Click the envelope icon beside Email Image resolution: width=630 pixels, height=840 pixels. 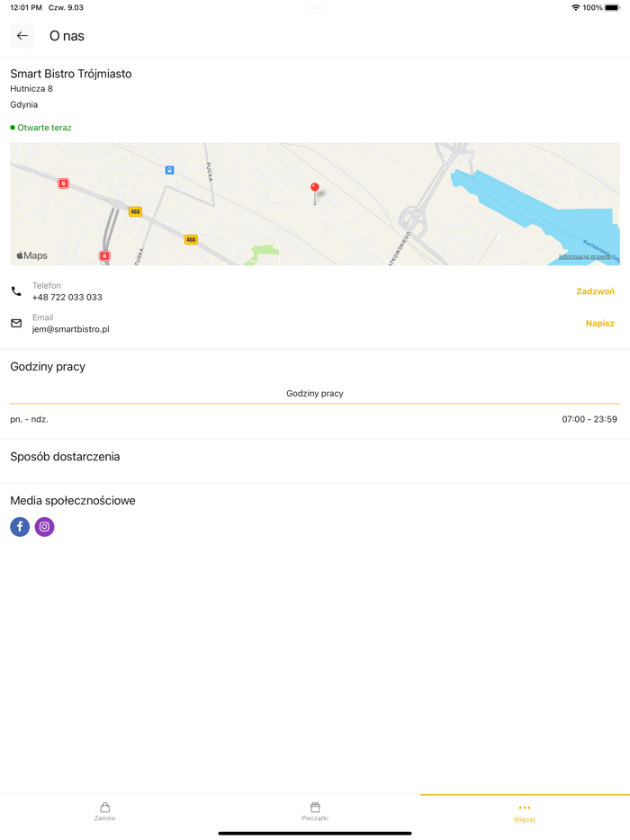[15, 323]
